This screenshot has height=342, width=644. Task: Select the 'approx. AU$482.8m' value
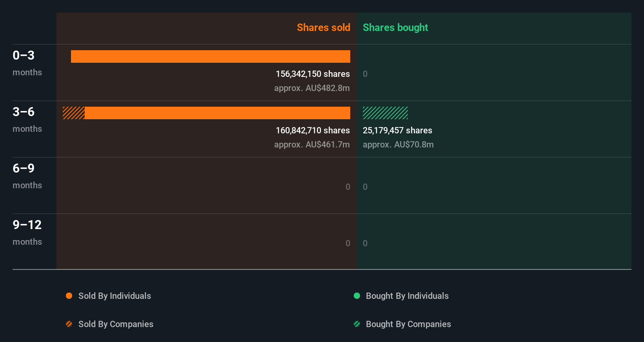point(312,88)
